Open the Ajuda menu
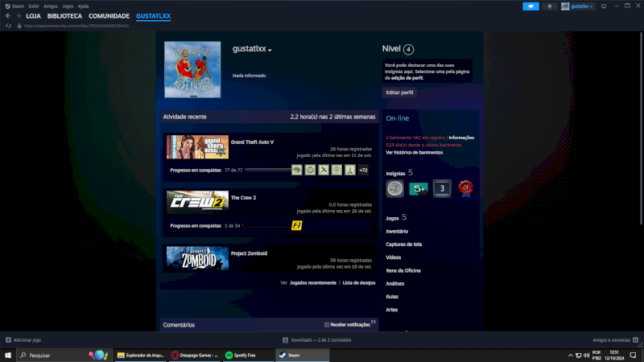The width and height of the screenshot is (644, 362). point(83,6)
